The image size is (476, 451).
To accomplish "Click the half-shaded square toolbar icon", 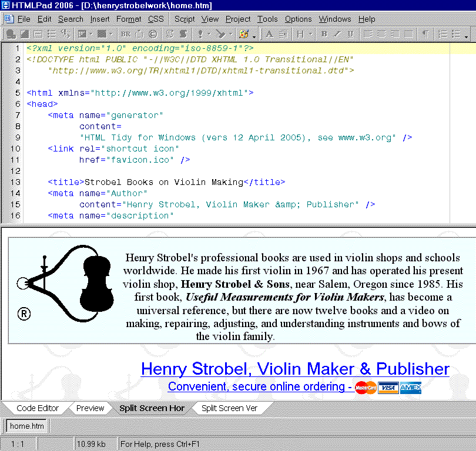I will pos(25,34).
